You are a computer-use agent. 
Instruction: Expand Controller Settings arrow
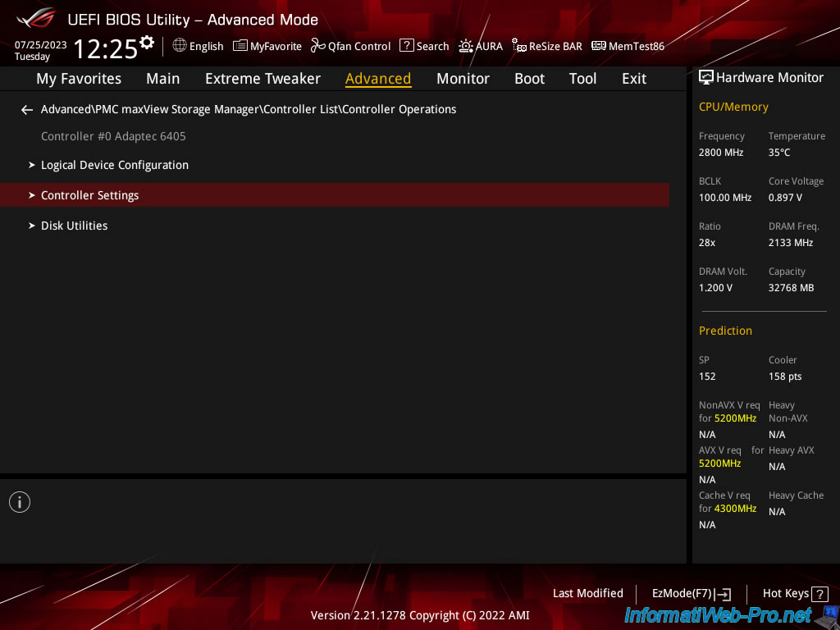pos(32,195)
